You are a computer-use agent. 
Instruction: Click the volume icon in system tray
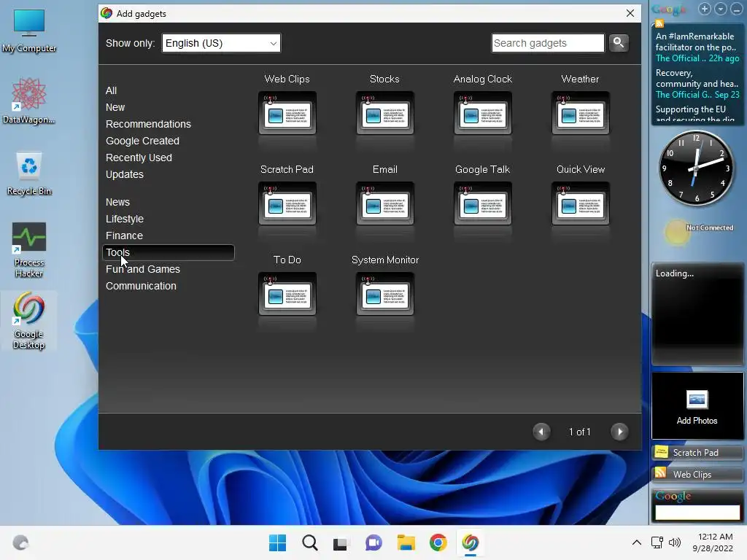675,542
